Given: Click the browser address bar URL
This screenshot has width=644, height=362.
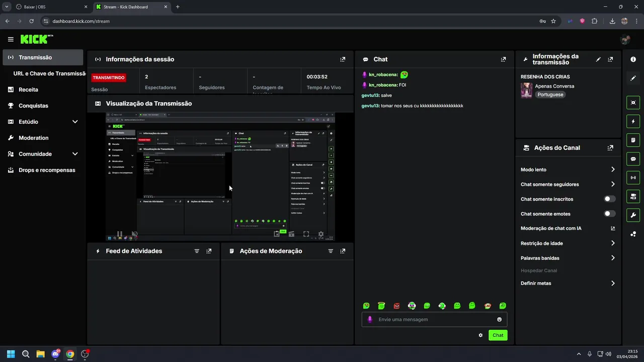Looking at the screenshot, I should click(81, 21).
